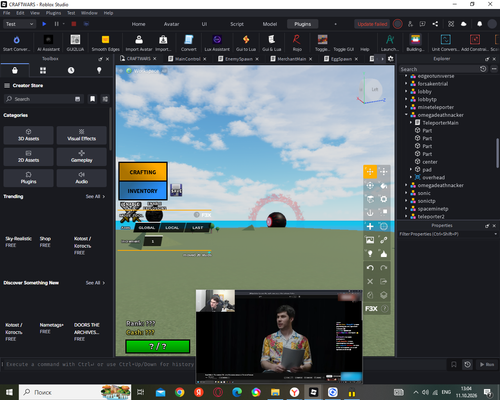The width and height of the screenshot is (500, 400).
Task: Open the Building Tools plugin
Action: point(415,43)
